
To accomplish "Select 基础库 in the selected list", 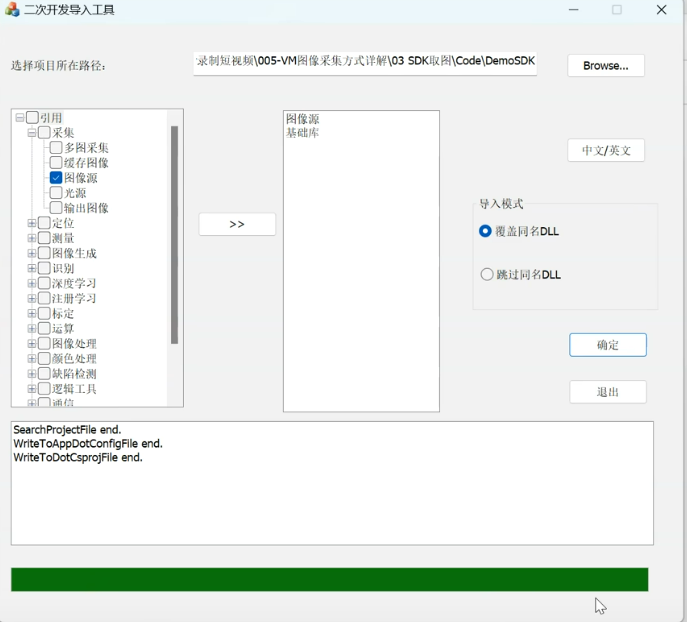I will [x=303, y=132].
